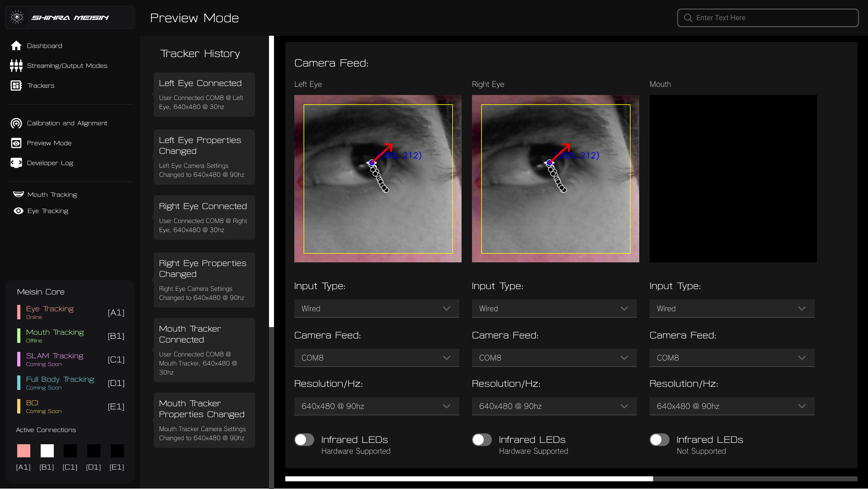Screen dimensions: 868x489
Task: Go to Streaming/Output Modes
Action: [x=67, y=66]
